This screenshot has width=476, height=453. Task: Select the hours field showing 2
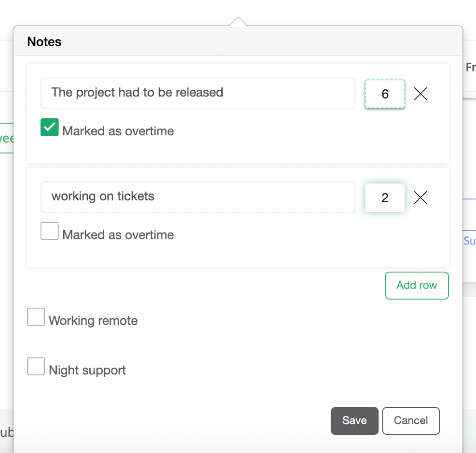pos(385,198)
